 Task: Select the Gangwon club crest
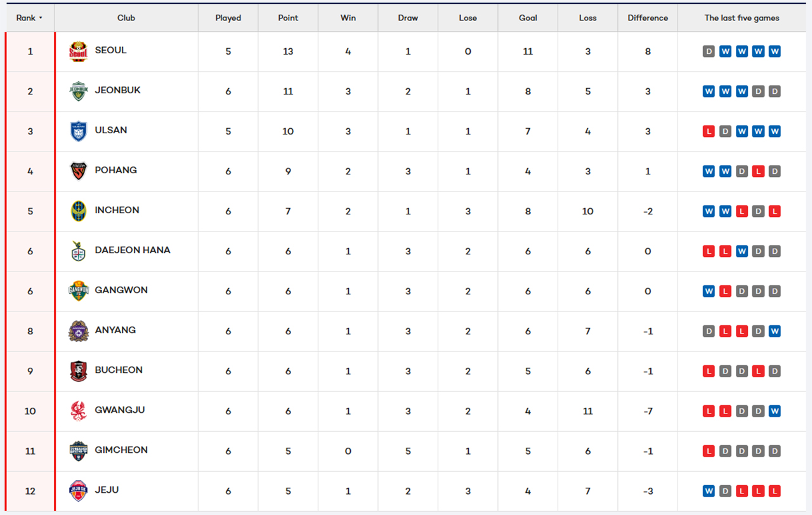tap(78, 291)
